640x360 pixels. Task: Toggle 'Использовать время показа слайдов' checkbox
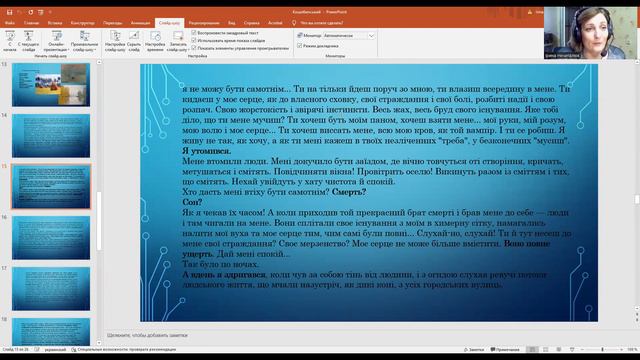coord(194,40)
